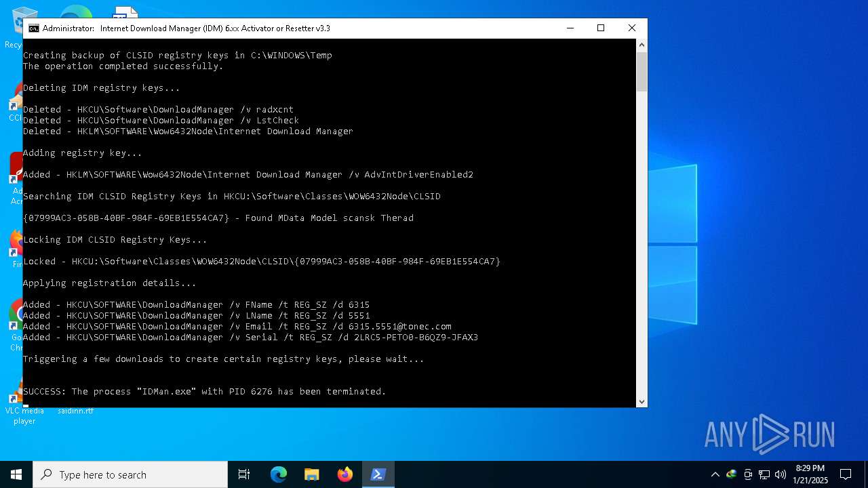Click the 'Deleted' line ending in radxcnt
The width and height of the screenshot is (868, 488).
158,110
